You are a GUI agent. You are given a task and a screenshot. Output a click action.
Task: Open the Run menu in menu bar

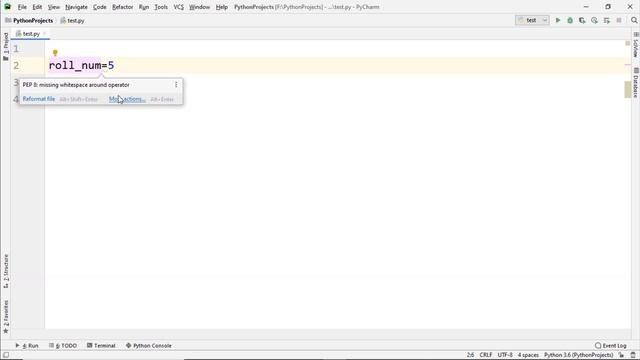[144, 7]
